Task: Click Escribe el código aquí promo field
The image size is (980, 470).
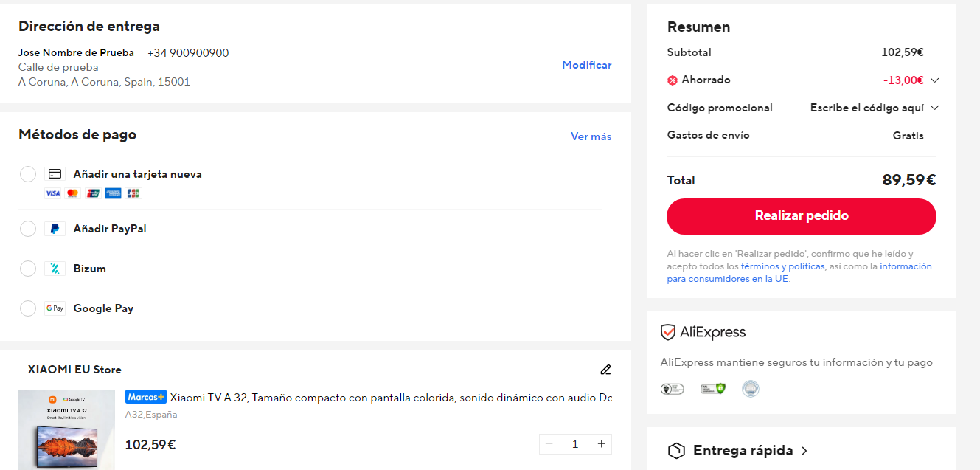Action: click(x=867, y=108)
